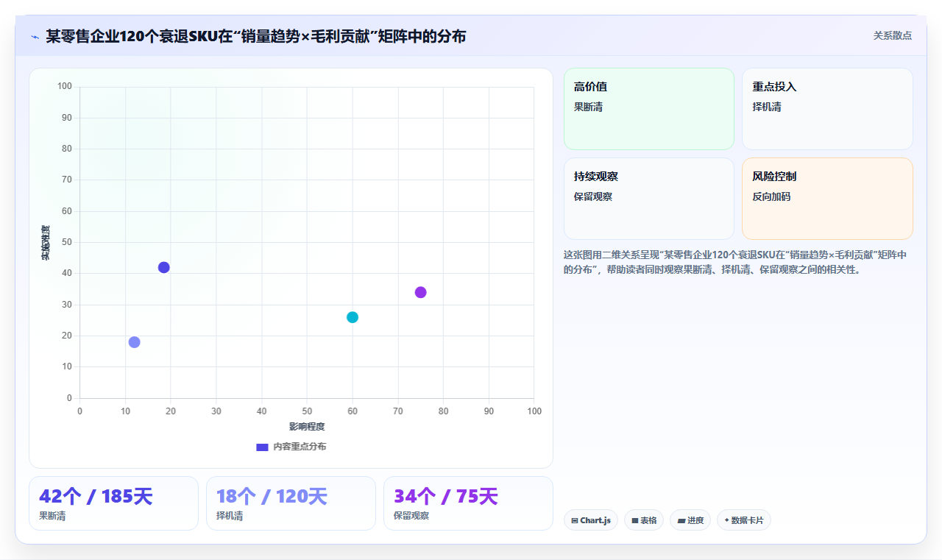Click the lightning icon beside the title

coord(35,37)
